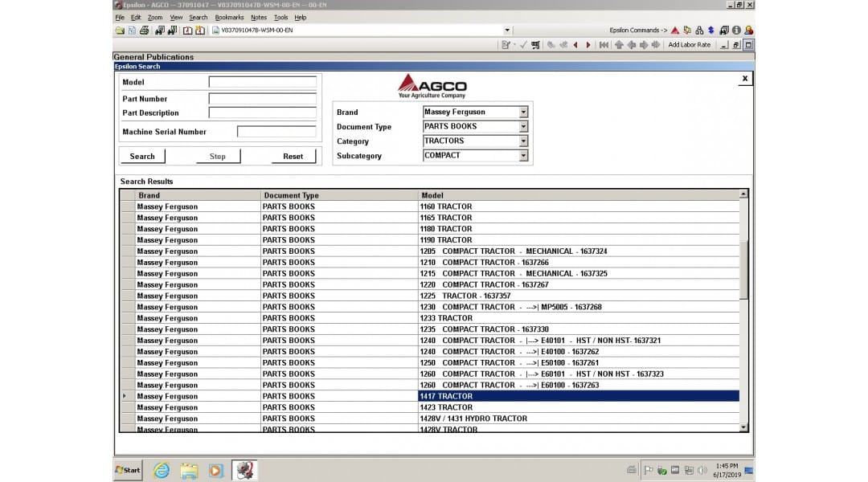
Task: Click the shopping cart icon
Action: (535, 45)
